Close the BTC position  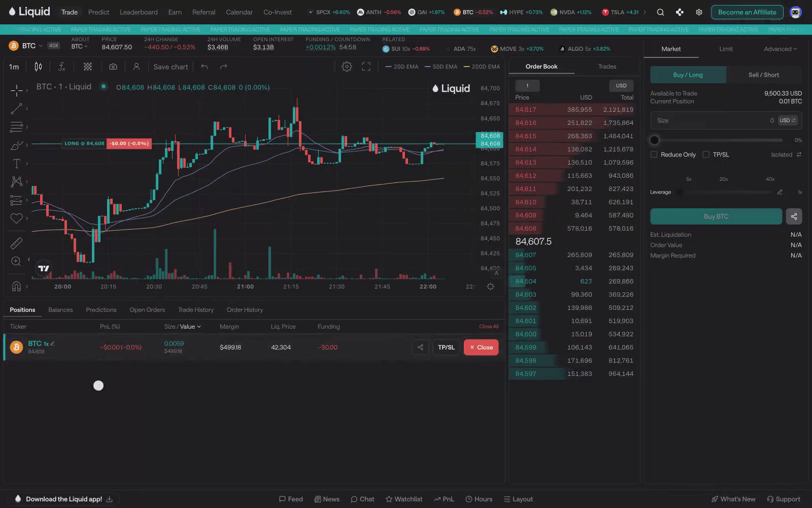481,347
